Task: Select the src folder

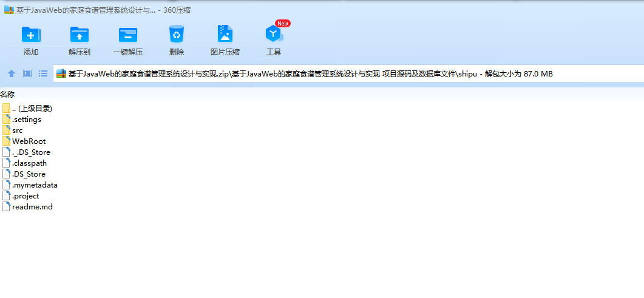Action: [12, 130]
